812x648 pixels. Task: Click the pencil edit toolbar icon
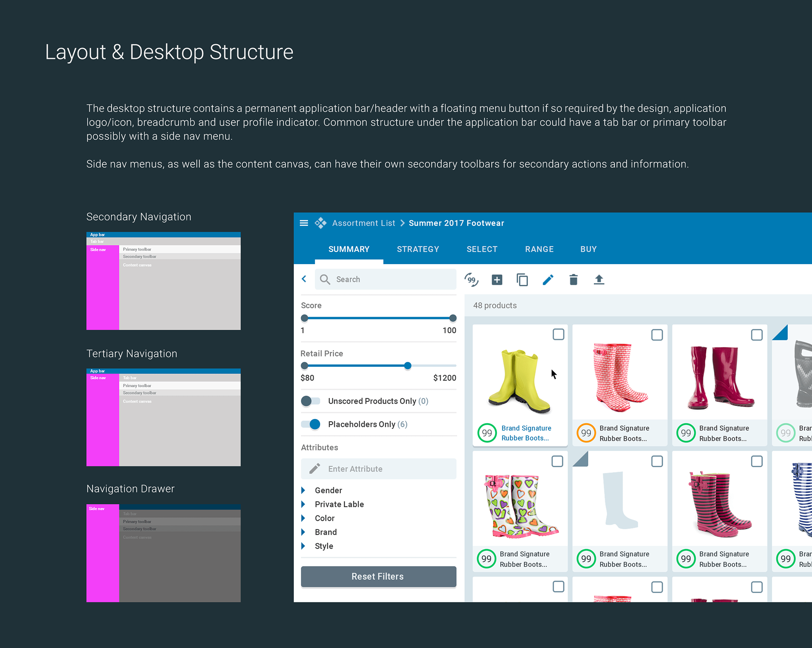point(548,280)
